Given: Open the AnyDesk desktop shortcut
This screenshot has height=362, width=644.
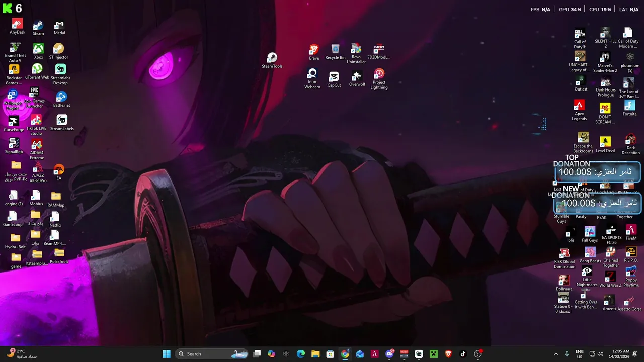Looking at the screenshot, I should 17,27.
